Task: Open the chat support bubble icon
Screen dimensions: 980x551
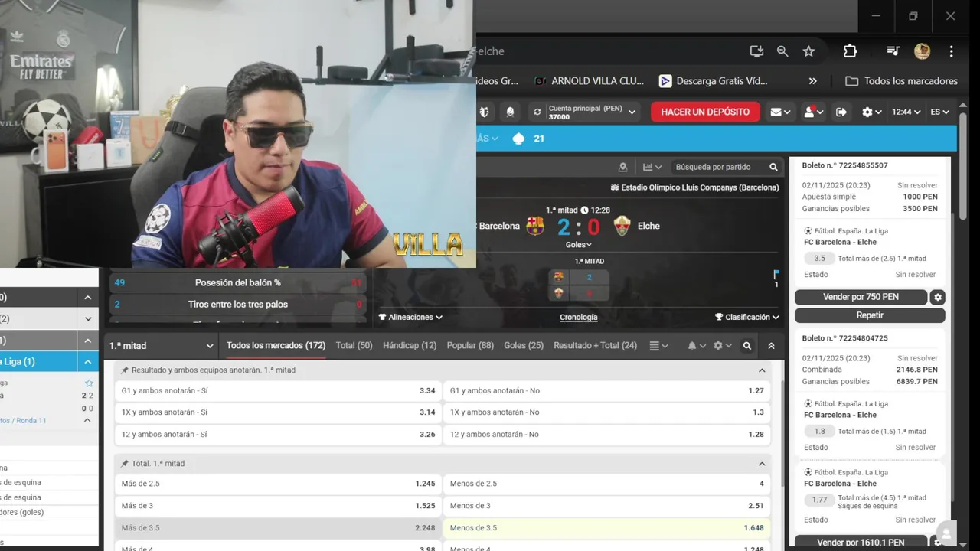Action: click(947, 534)
